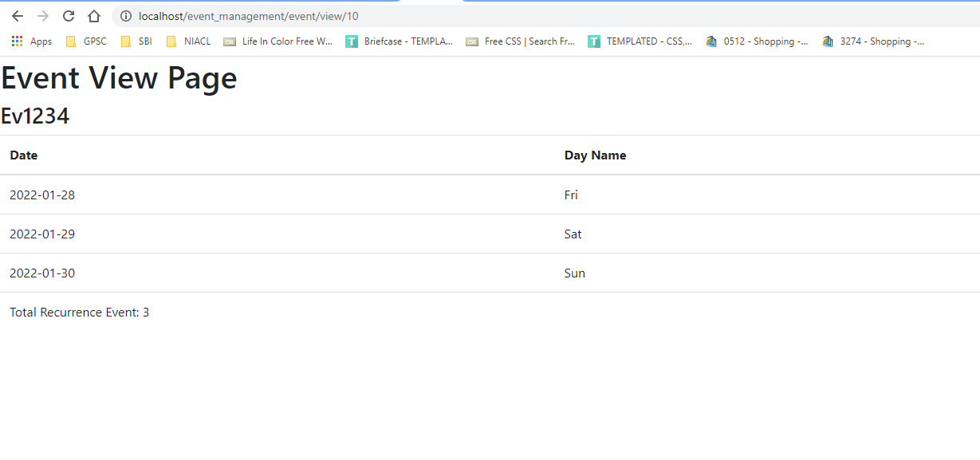Viewport: 980px width, 460px height.
Task: Go to the browser Home page
Action: (x=94, y=16)
